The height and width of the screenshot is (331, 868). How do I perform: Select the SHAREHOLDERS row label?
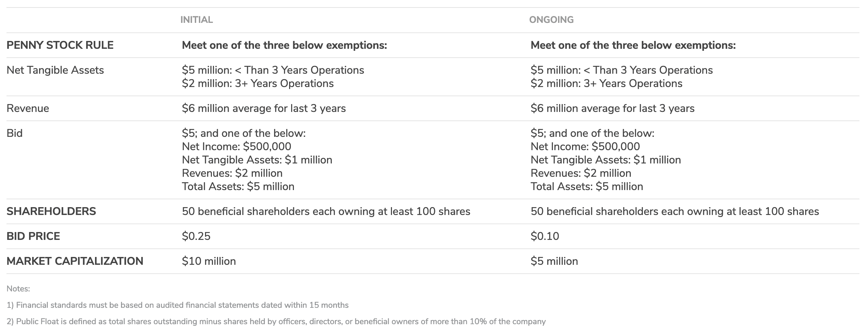point(51,211)
